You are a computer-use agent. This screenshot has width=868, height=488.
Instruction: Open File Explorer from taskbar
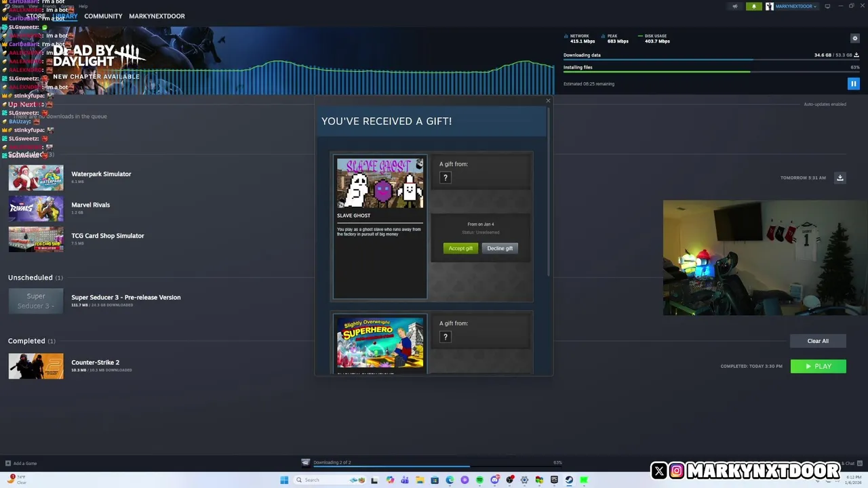pyautogui.click(x=420, y=480)
